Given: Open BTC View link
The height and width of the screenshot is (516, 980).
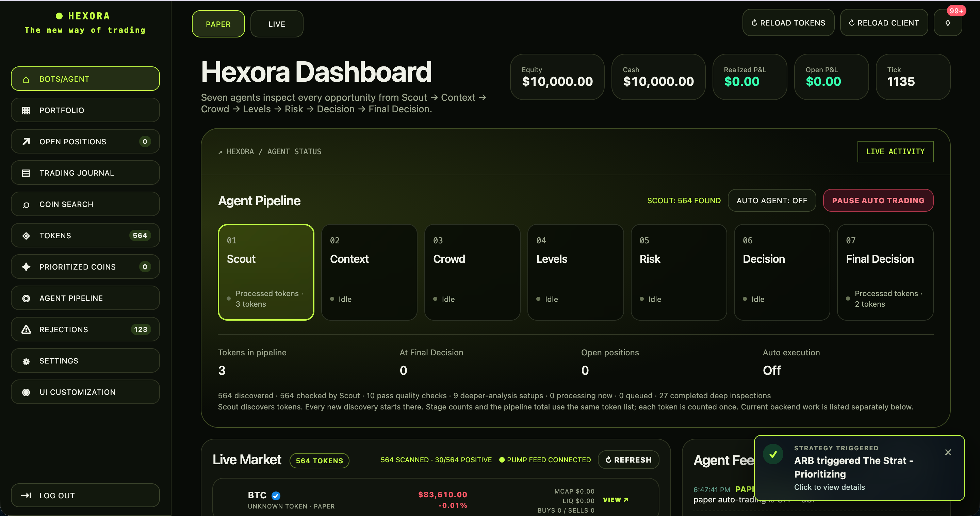Looking at the screenshot, I should (x=615, y=500).
